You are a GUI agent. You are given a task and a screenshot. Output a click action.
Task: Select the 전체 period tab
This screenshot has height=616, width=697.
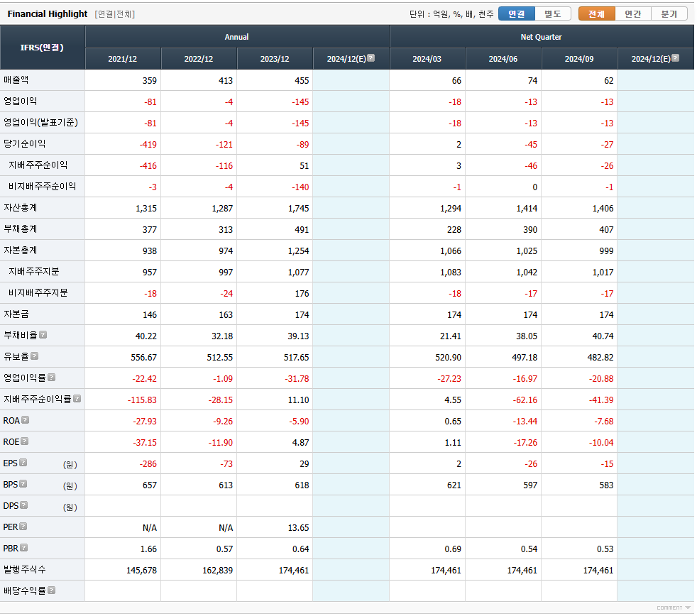[x=597, y=14]
